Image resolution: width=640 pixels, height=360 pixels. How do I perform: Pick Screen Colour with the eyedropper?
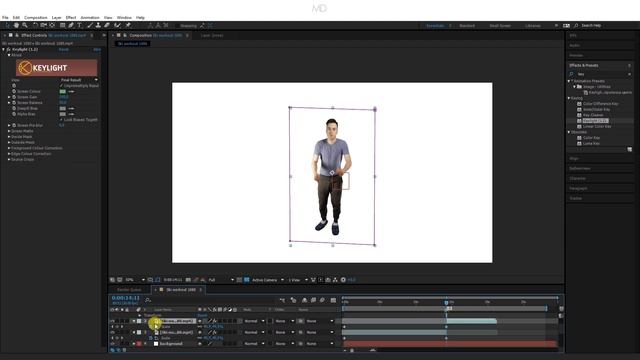point(71,91)
